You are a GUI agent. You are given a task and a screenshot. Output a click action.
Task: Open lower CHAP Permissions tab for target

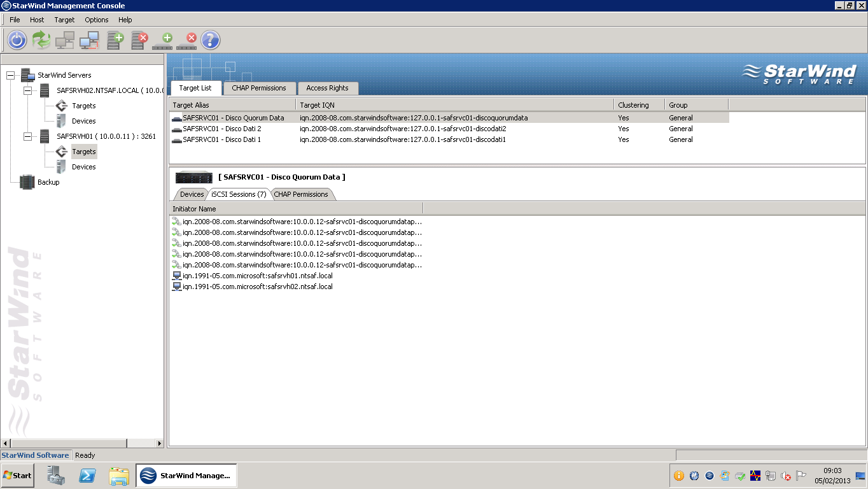[x=301, y=194]
